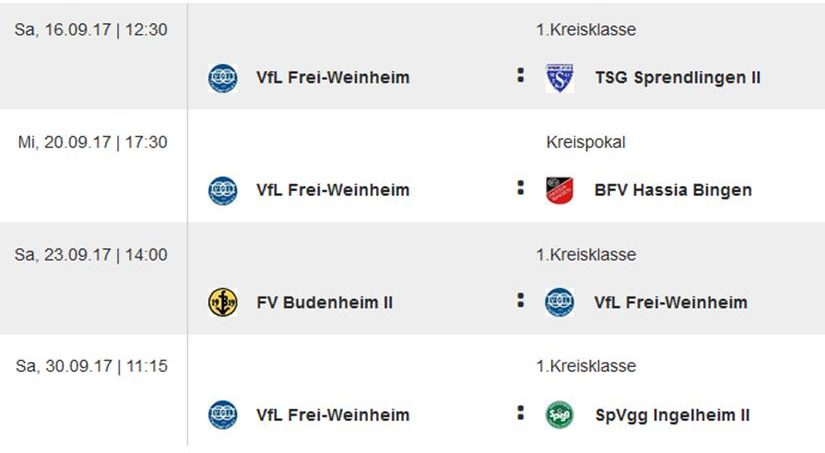Image resolution: width=825 pixels, height=453 pixels.
Task: Click the TSG Sprendlingen II crest
Action: 559,78
